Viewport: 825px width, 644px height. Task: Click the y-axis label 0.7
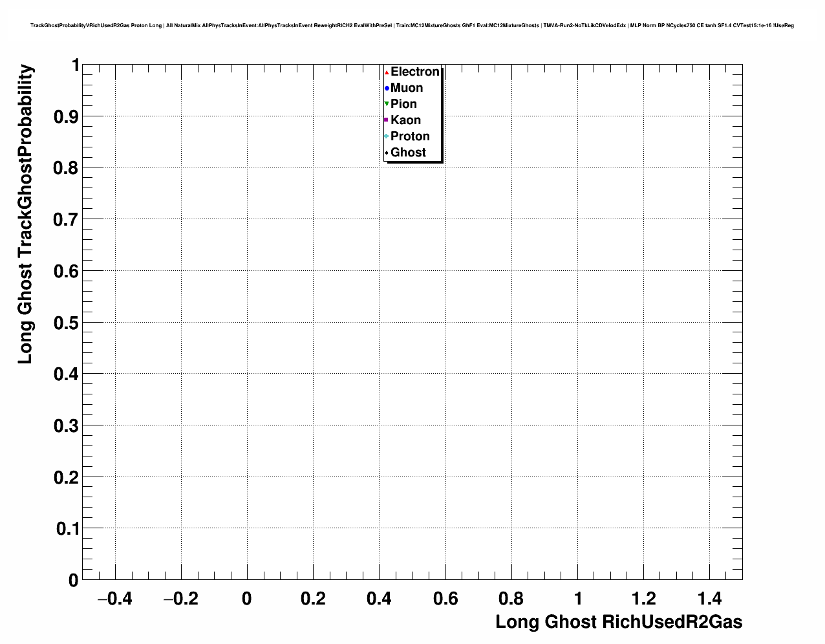tap(67, 220)
